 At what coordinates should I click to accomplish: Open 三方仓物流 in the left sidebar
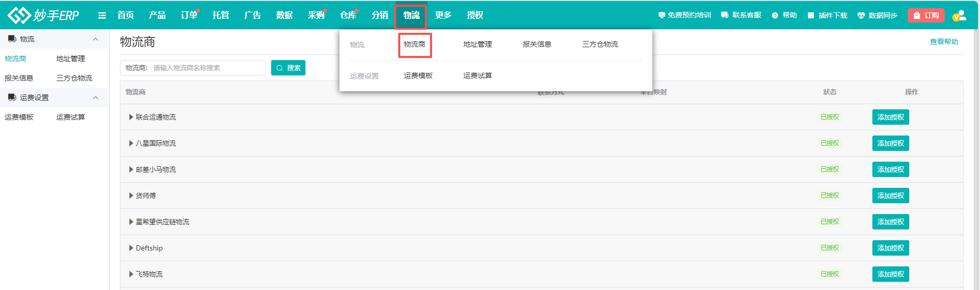(74, 78)
